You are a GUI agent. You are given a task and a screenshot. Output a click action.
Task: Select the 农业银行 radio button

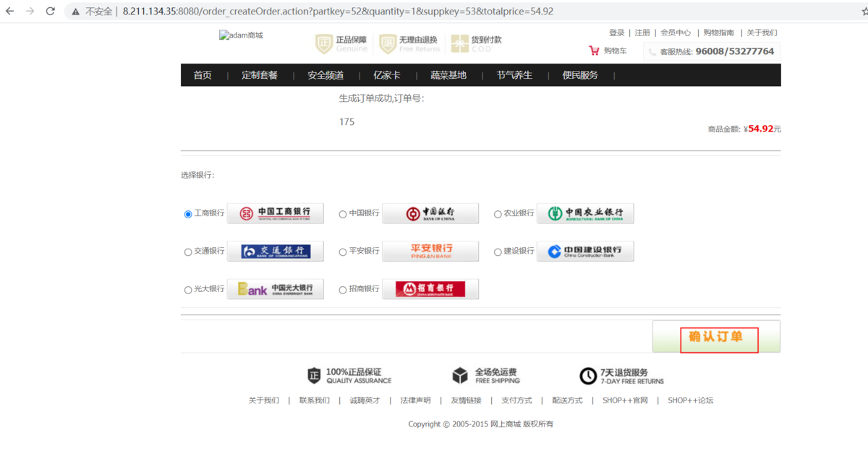(498, 214)
